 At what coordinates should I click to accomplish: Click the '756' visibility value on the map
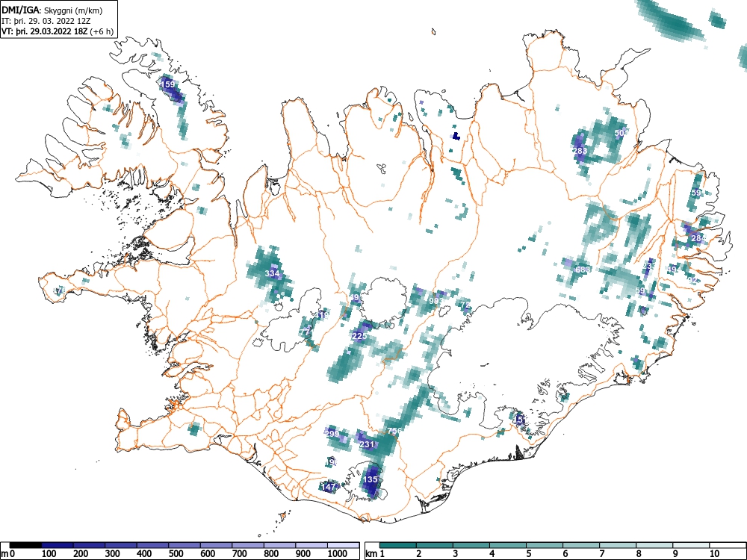[x=394, y=431]
